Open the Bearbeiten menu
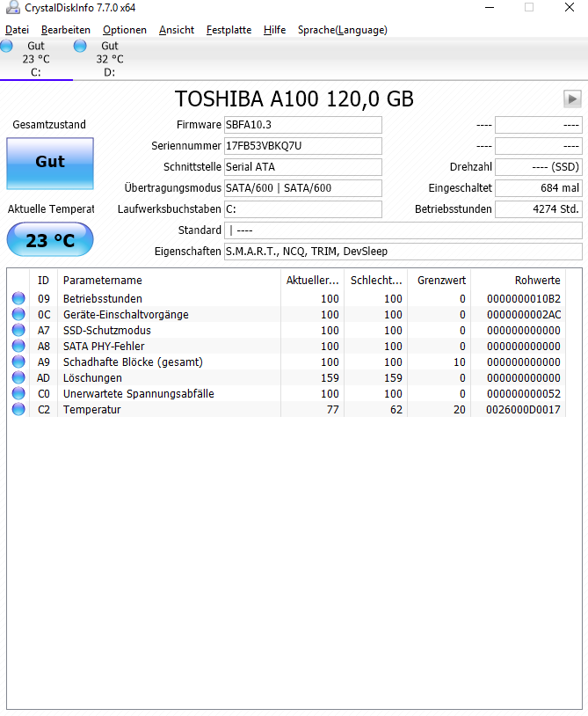 coord(66,30)
